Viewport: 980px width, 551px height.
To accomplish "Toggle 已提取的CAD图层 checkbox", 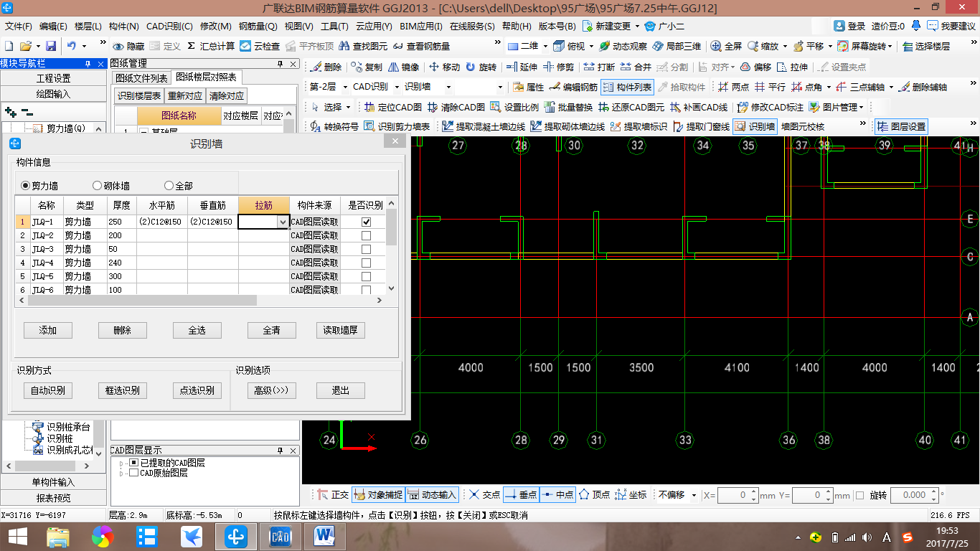I will tap(133, 463).
